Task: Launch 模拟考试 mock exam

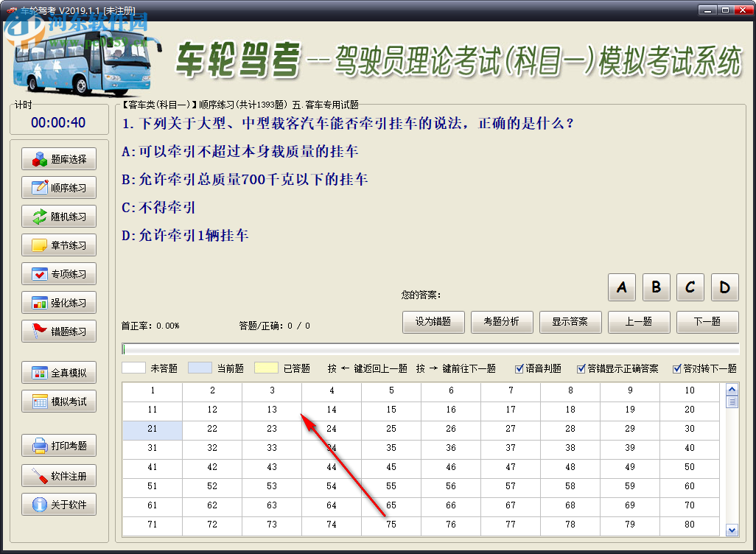Action: [x=59, y=402]
